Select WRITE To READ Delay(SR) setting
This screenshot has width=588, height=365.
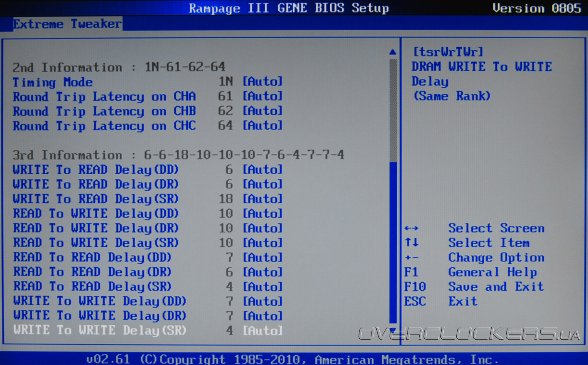148,199
